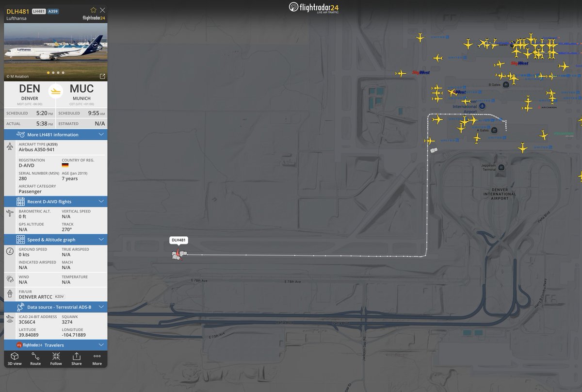Collapse the Travelers section
The width and height of the screenshot is (582, 392).
tap(100, 345)
